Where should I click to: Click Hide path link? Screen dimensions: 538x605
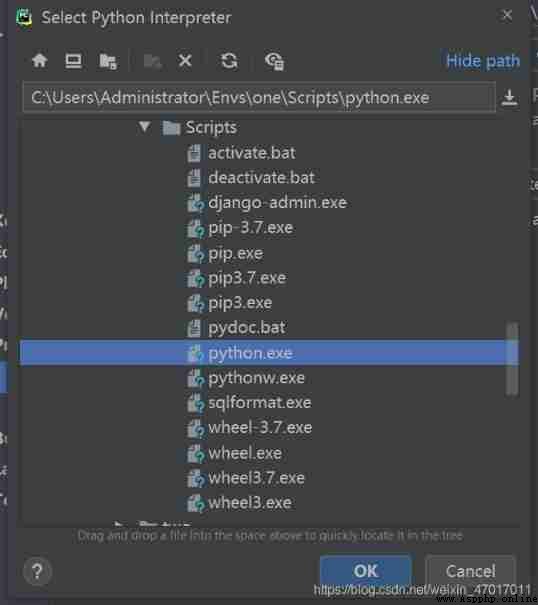point(483,61)
